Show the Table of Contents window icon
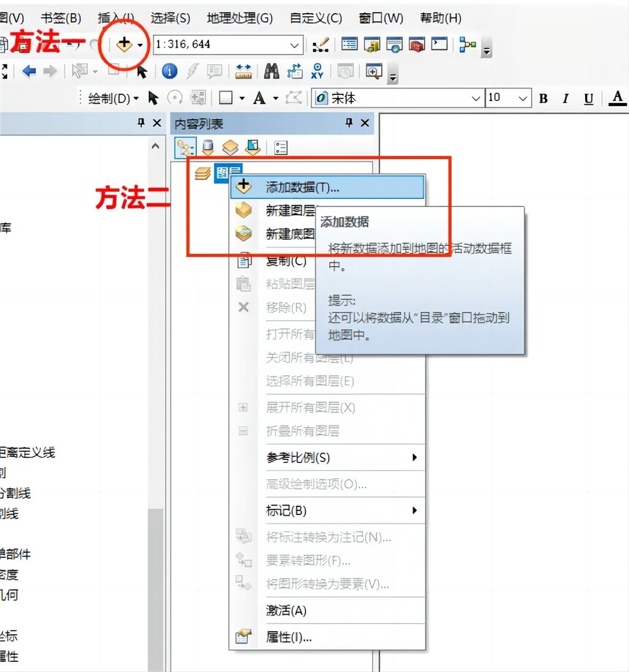This screenshot has height=672, width=629. [350, 44]
